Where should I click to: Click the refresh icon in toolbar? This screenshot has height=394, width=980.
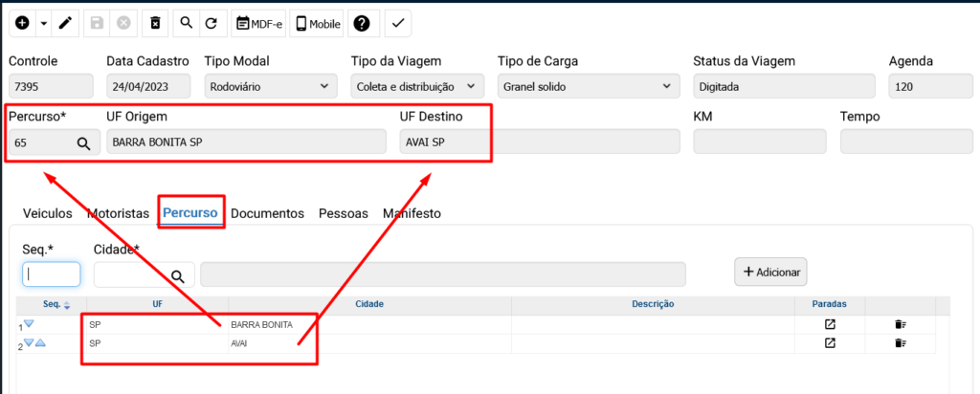click(x=211, y=23)
